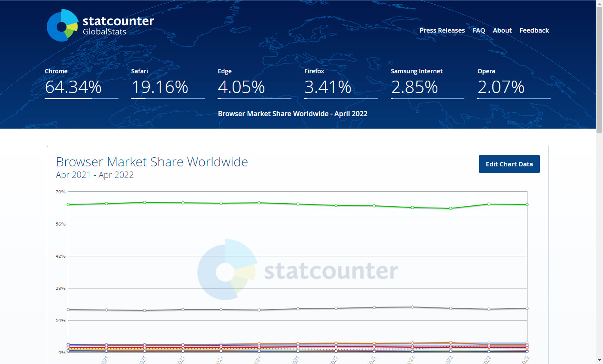Click the 28% y-axis label
The image size is (603, 364).
coord(61,288)
